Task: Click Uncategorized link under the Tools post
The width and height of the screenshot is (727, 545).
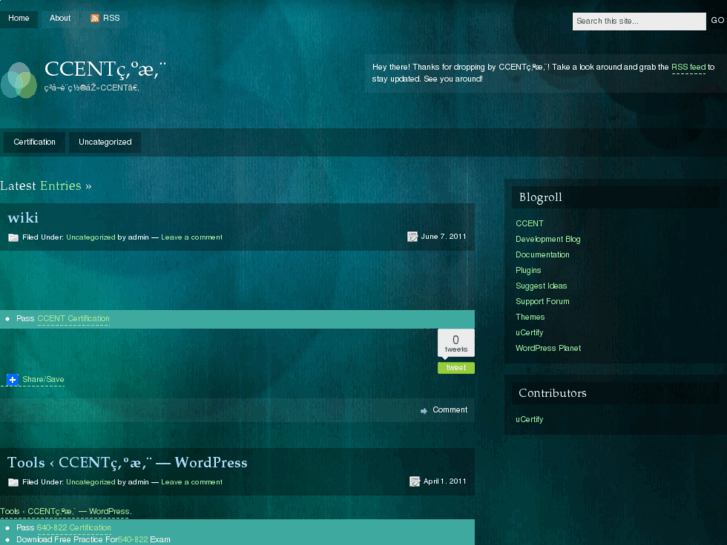Action: click(x=90, y=482)
